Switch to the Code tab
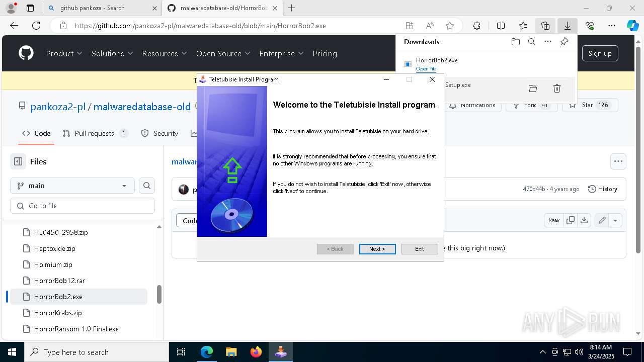Viewport: 644px width, 362px height. pyautogui.click(x=36, y=133)
